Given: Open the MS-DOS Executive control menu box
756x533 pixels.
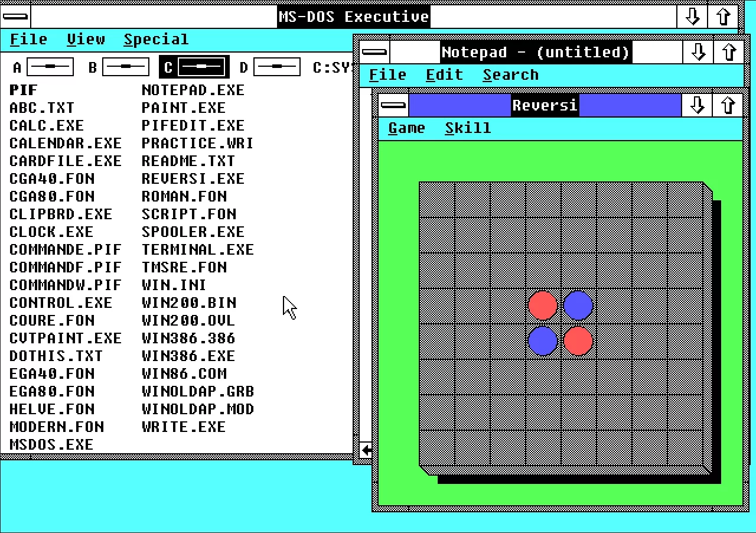Looking at the screenshot, I should click(x=15, y=17).
